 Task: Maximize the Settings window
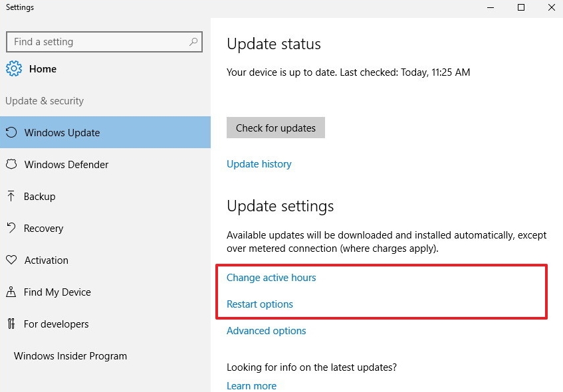point(521,7)
